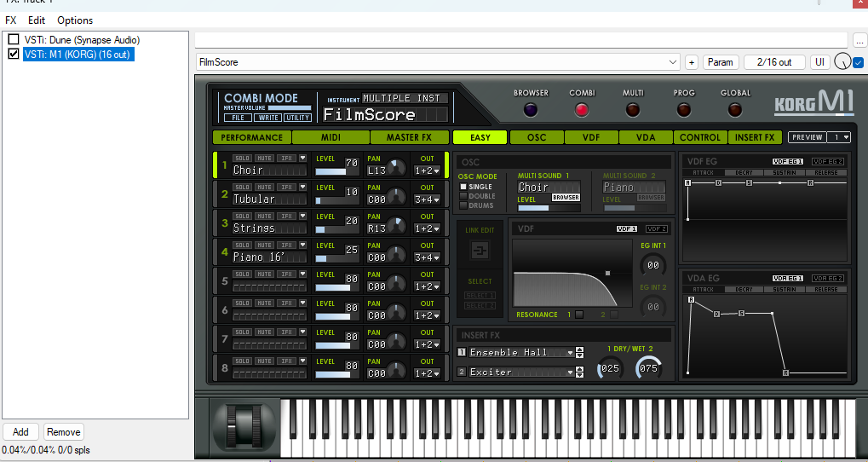Switch to BROWSER mode LED button
Viewport: 868px width, 462px height.
tap(531, 110)
